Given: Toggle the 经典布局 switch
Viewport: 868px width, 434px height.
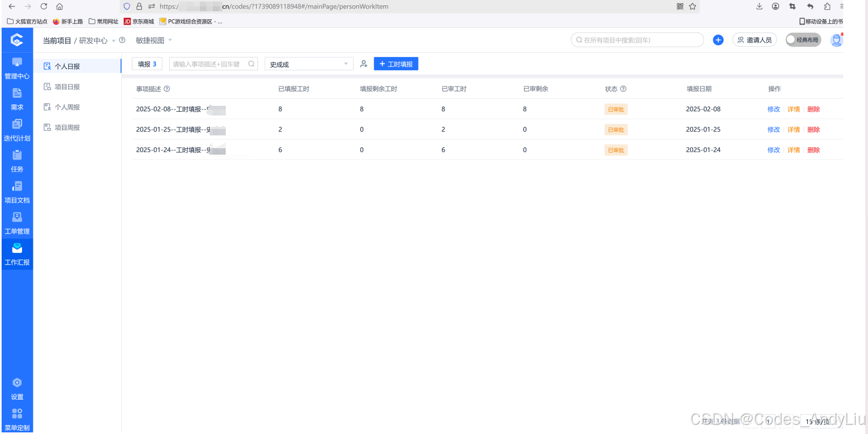Looking at the screenshot, I should tap(803, 40).
